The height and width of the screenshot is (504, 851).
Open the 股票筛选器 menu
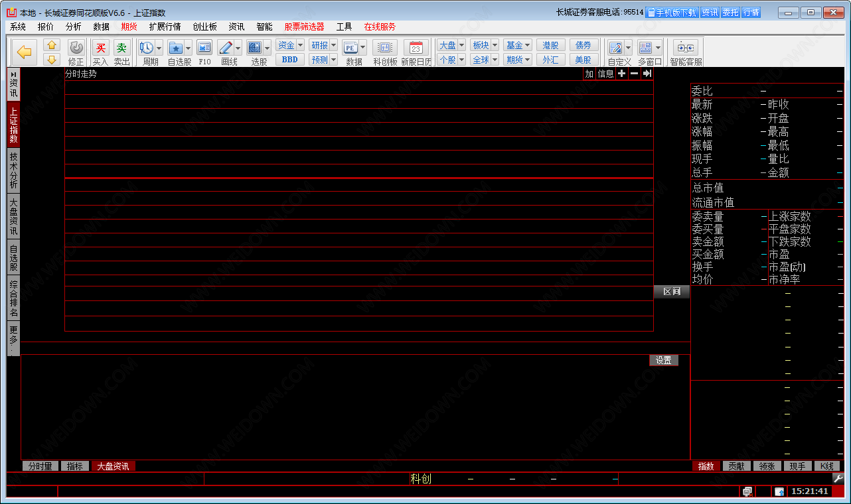[305, 27]
